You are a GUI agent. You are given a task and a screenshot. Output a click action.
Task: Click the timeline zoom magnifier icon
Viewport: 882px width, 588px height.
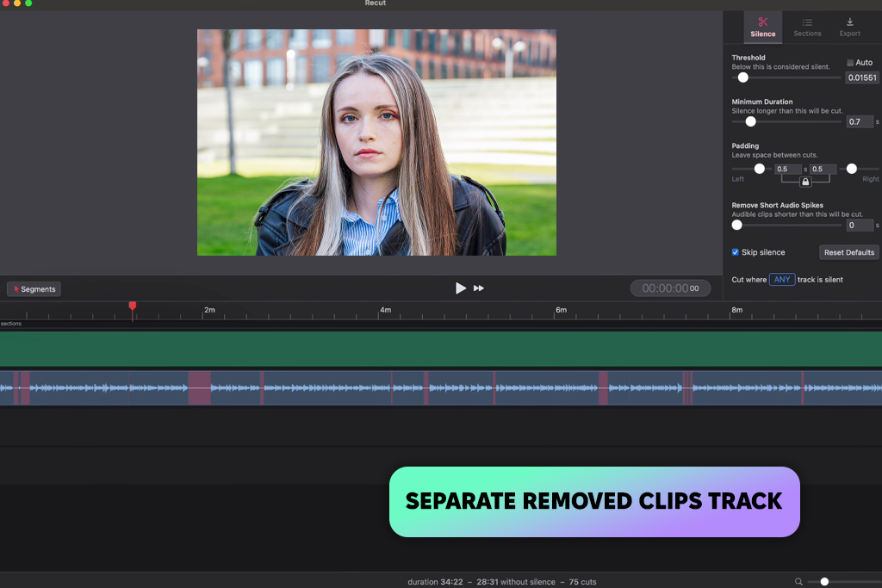click(x=798, y=581)
